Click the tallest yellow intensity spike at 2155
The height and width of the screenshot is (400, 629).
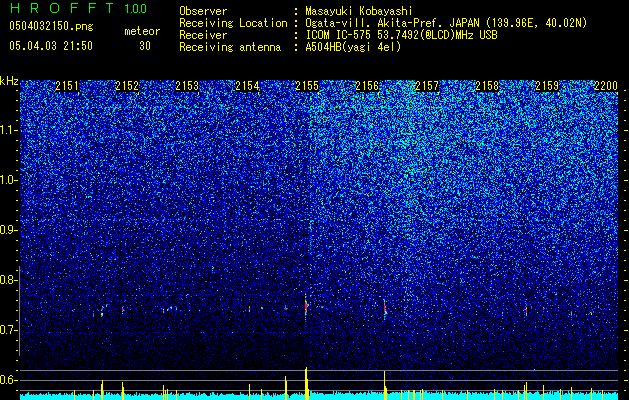[306, 383]
